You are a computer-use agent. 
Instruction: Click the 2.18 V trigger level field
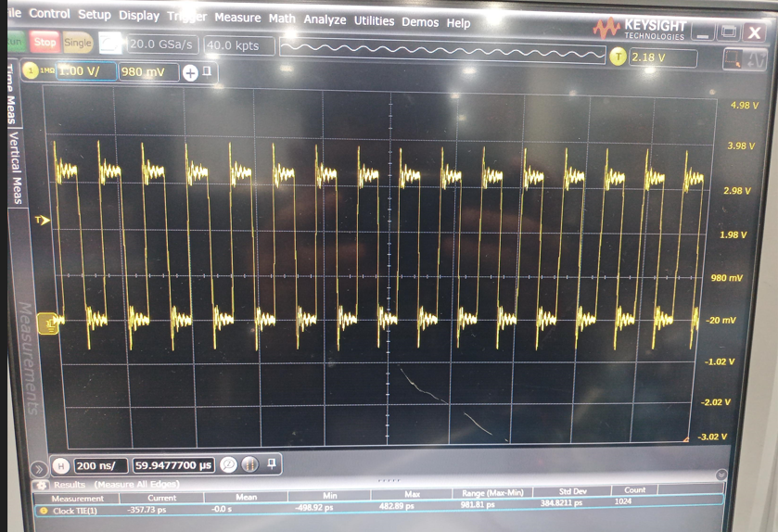(x=663, y=57)
